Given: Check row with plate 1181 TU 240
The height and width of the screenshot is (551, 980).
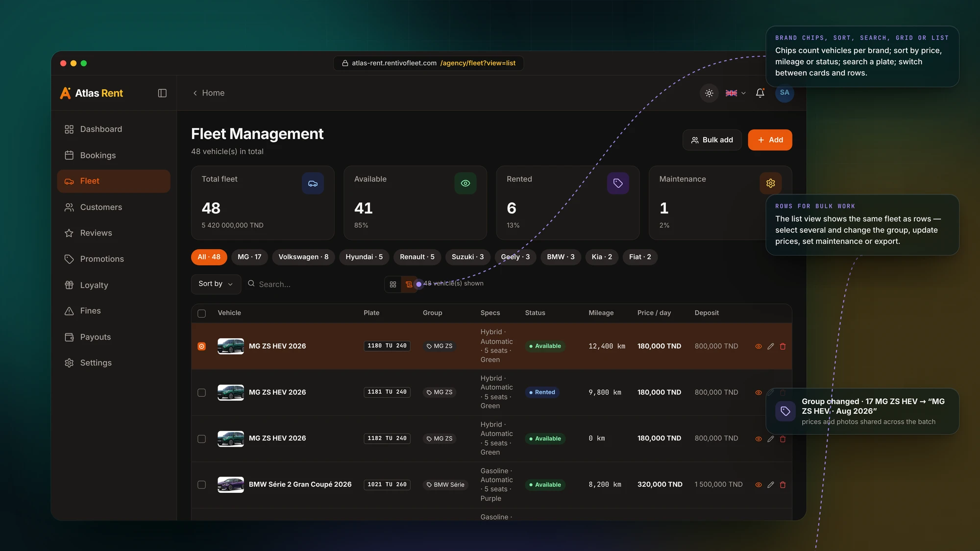Looking at the screenshot, I should pyautogui.click(x=201, y=393).
